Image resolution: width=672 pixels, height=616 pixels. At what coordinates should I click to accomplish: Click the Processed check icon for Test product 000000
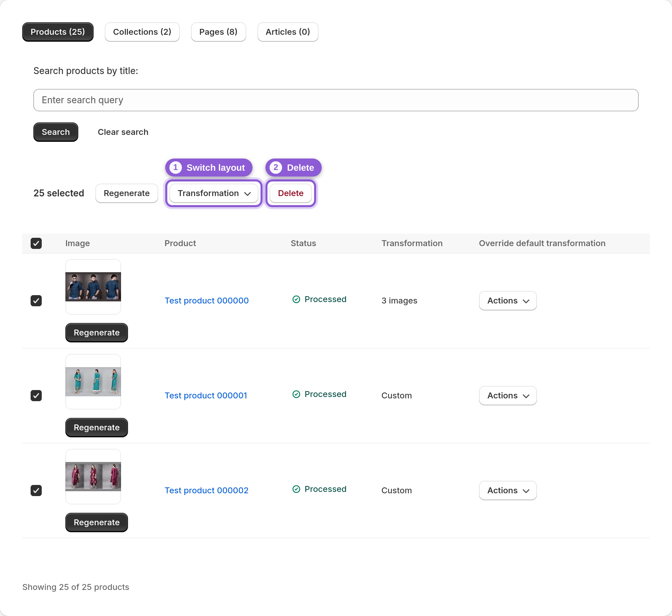296,299
